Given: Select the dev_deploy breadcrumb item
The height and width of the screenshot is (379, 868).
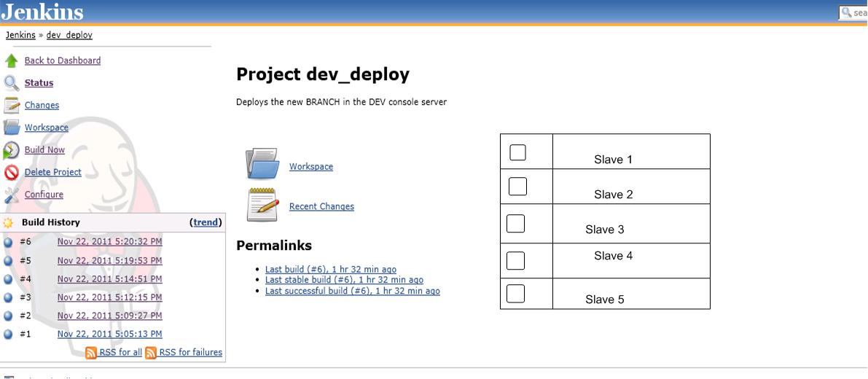Looking at the screenshot, I should 69,35.
